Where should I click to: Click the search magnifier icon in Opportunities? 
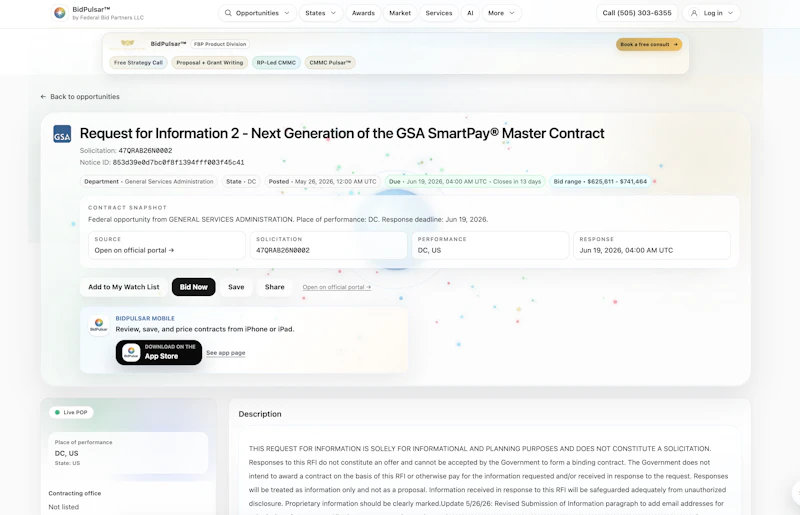(x=228, y=13)
